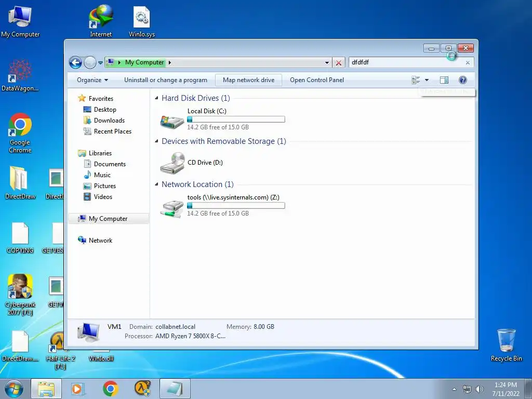
Task: Select the WinIo.sys file on desktop
Action: (x=142, y=21)
